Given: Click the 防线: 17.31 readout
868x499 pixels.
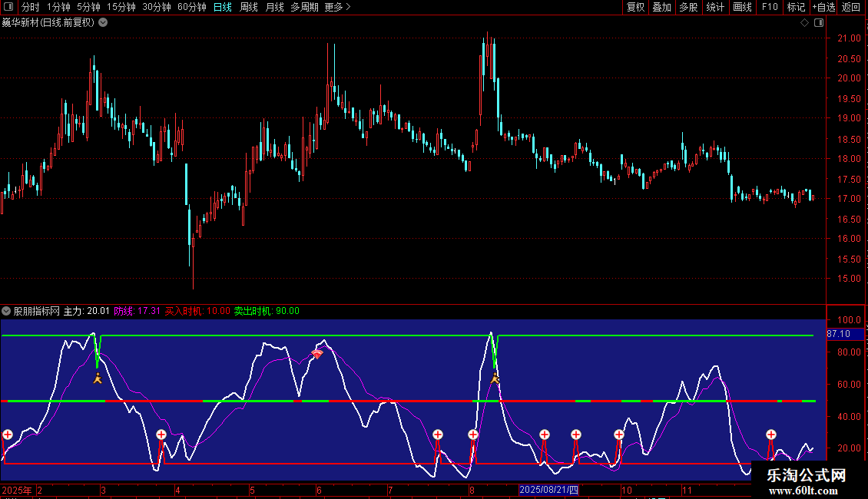Looking at the screenshot, I should [x=137, y=311].
